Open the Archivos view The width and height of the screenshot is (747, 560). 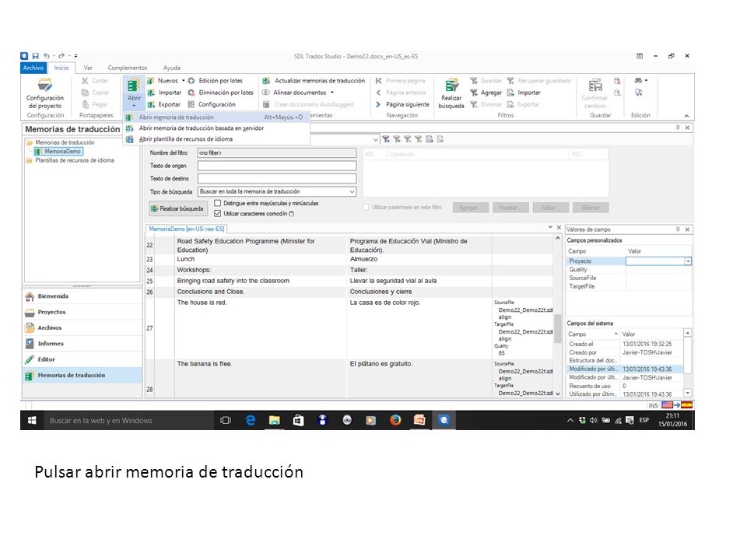(82, 327)
